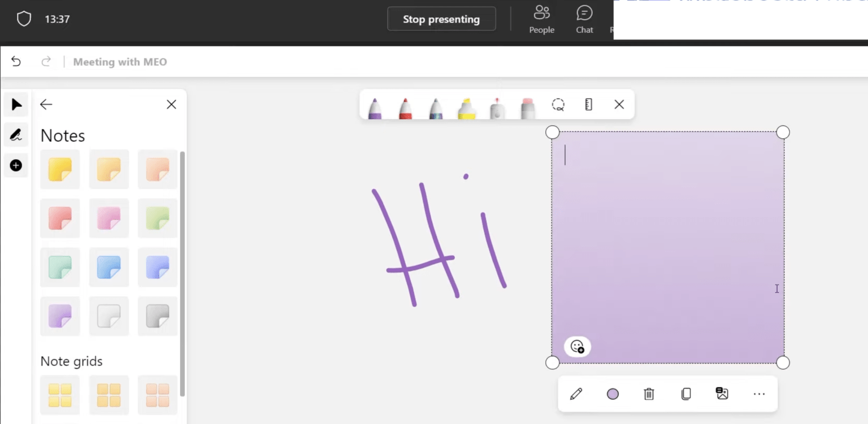Screen dimensions: 868x424
Task: Select the arrow pointer tool
Action: (x=16, y=104)
